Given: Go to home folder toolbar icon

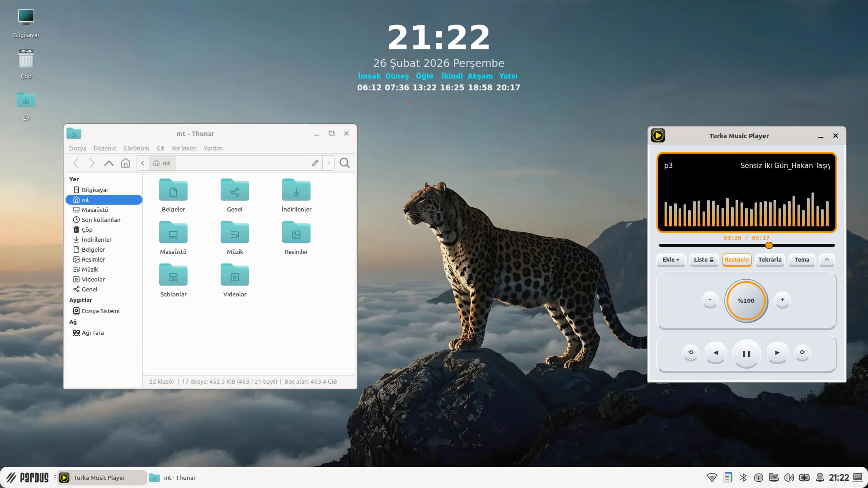Looking at the screenshot, I should [126, 163].
